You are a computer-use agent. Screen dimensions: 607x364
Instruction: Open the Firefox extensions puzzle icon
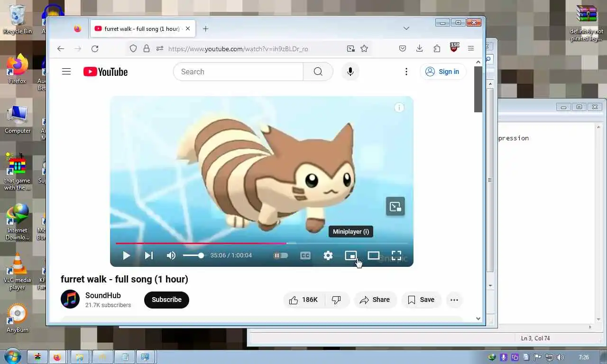(437, 48)
